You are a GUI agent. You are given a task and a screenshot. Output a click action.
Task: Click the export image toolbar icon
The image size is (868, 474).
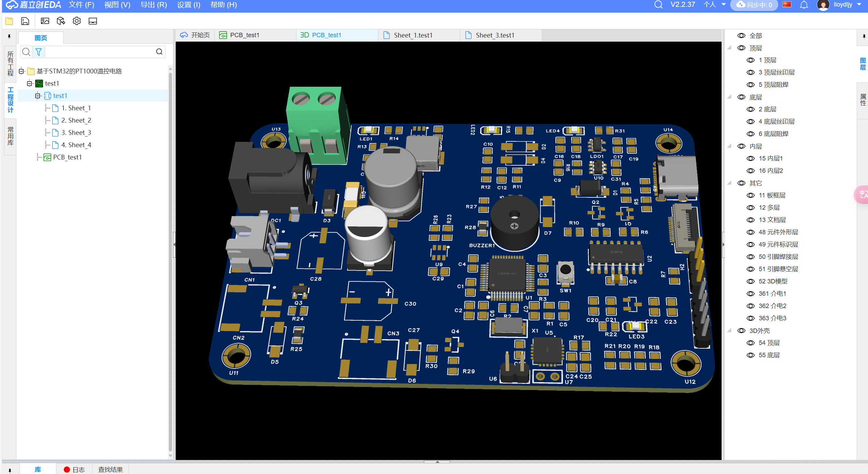pyautogui.click(x=45, y=21)
